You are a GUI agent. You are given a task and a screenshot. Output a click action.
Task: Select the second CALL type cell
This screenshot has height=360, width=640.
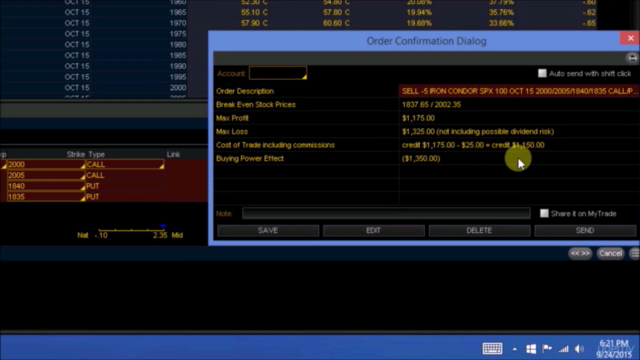click(124, 175)
